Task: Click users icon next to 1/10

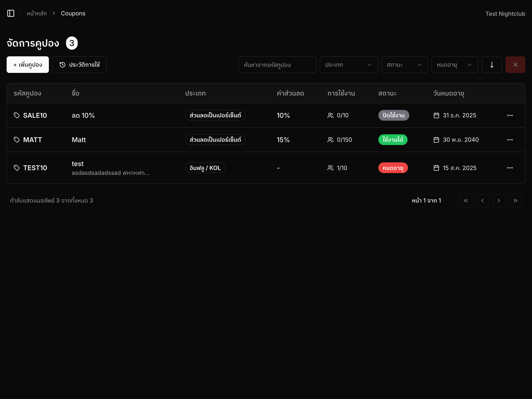Action: pos(330,168)
